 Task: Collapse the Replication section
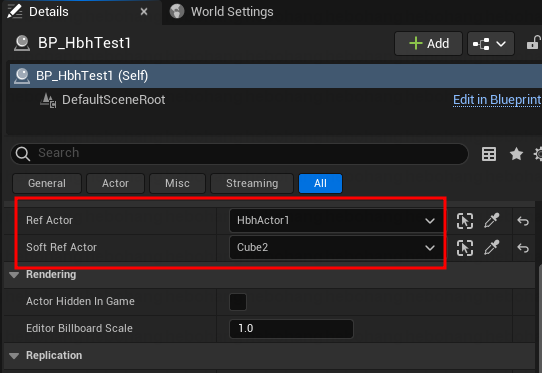(x=14, y=356)
